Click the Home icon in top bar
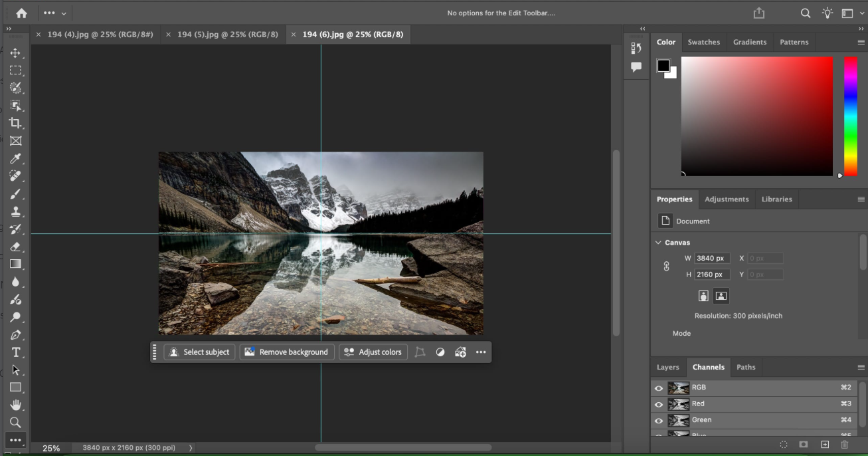The height and width of the screenshot is (456, 868). click(x=21, y=13)
